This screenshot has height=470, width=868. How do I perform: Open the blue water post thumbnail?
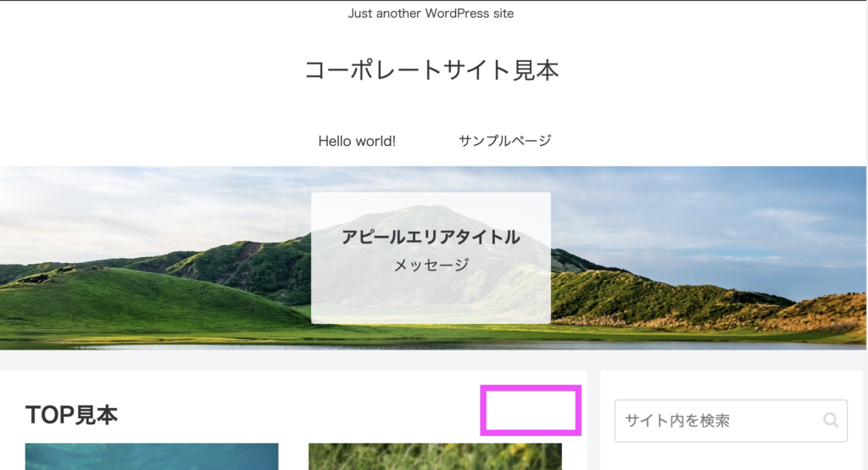(152, 456)
